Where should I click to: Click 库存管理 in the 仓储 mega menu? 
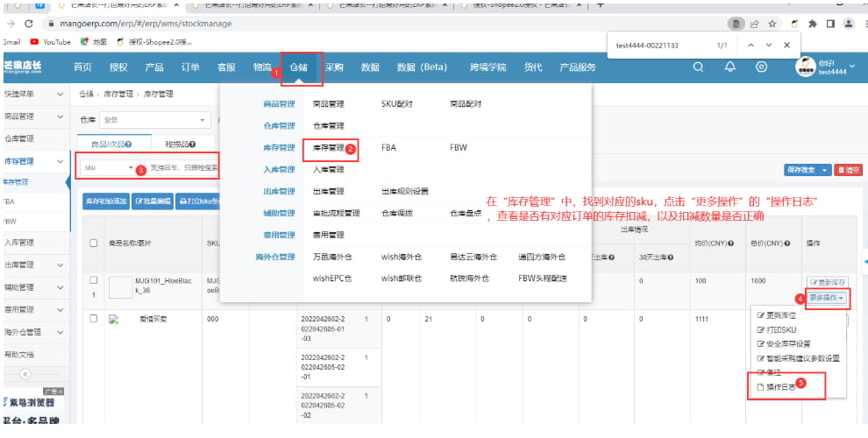tap(329, 148)
